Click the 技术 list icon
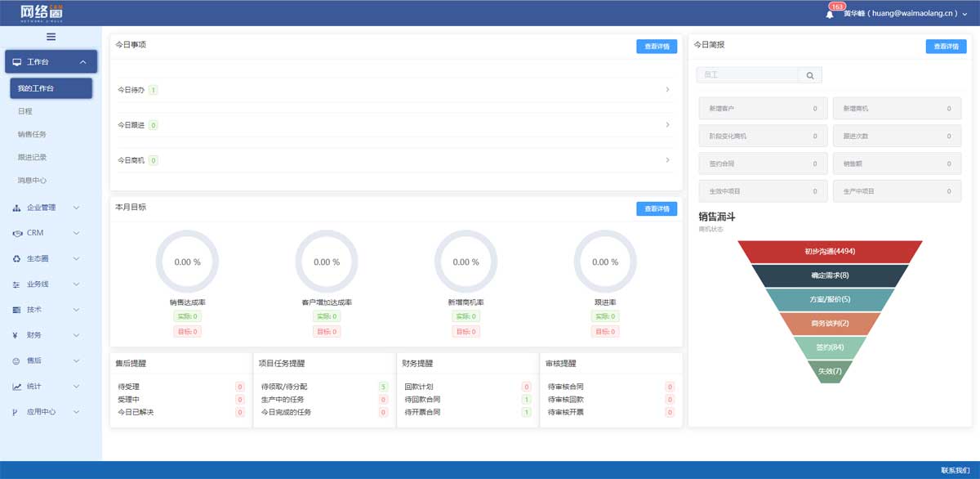The image size is (980, 479). point(16,310)
